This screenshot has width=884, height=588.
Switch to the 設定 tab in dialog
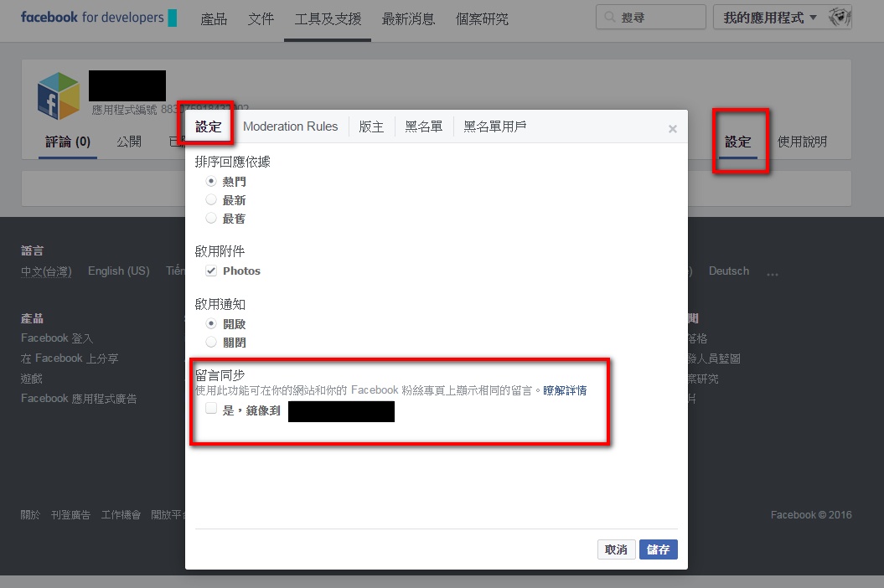209,126
